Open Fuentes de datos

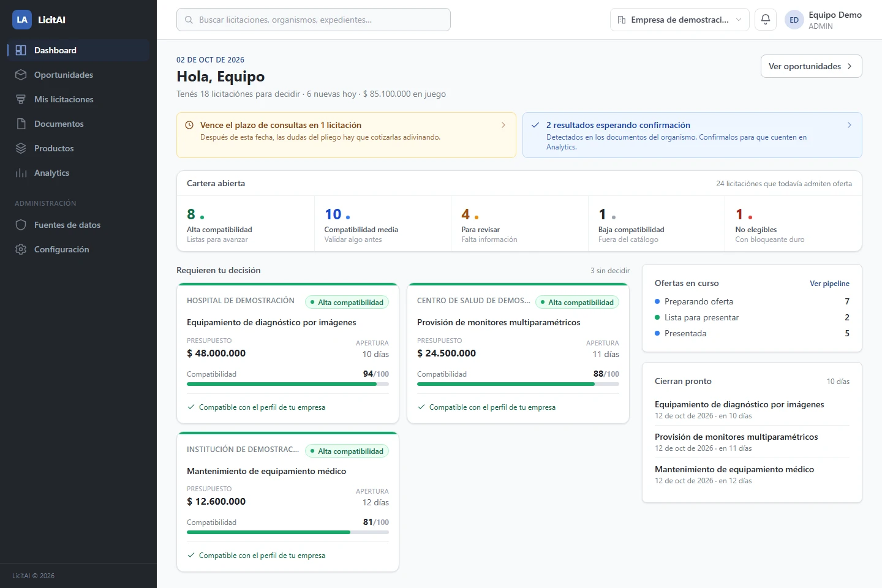point(78,225)
